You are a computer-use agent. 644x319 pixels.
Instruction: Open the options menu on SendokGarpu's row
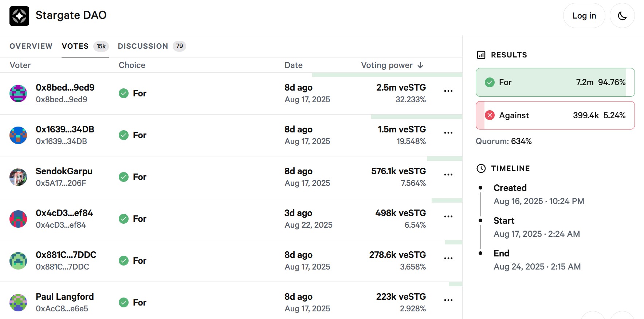coord(448,174)
